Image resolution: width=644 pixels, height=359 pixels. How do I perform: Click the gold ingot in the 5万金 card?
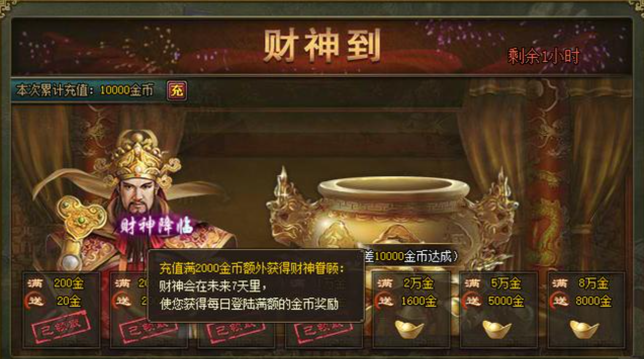pos(497,329)
